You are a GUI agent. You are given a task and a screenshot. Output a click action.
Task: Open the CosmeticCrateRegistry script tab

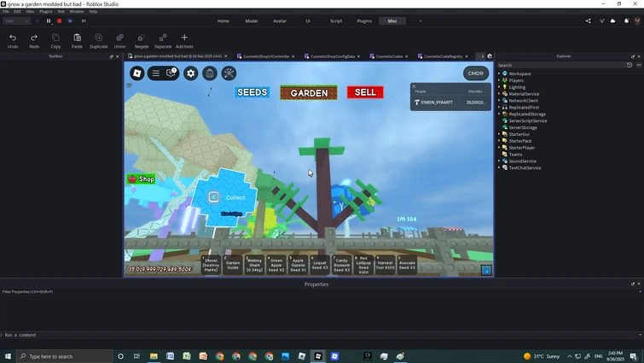coord(443,56)
